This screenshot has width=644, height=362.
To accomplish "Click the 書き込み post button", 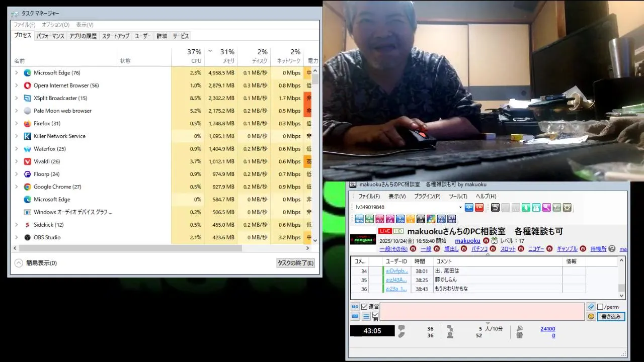I will tap(611, 317).
